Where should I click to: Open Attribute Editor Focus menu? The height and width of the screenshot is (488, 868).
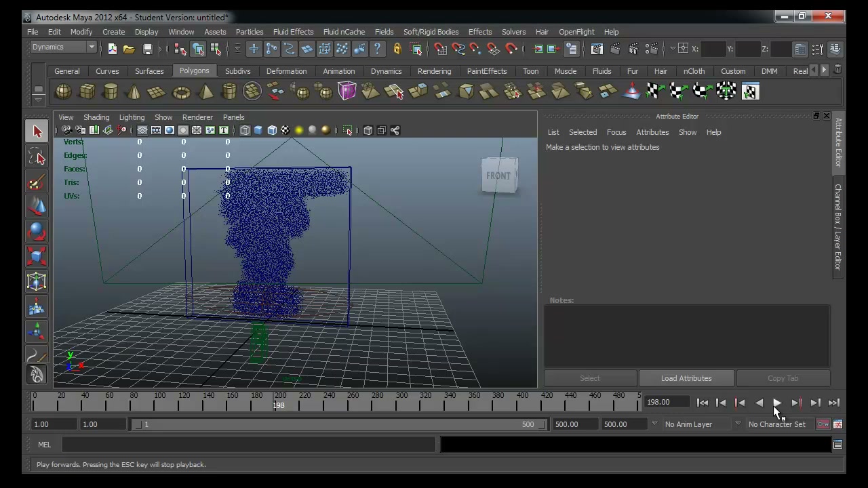point(616,132)
